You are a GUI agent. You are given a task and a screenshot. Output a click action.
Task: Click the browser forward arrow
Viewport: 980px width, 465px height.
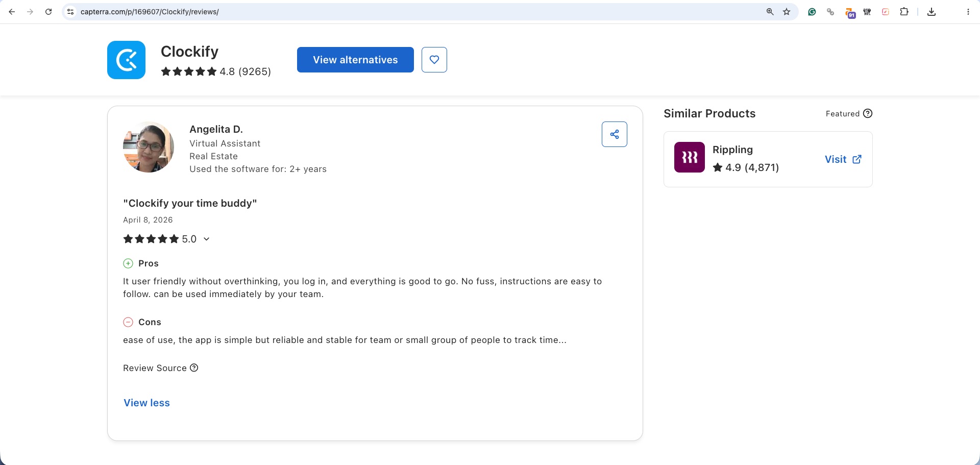coord(30,12)
